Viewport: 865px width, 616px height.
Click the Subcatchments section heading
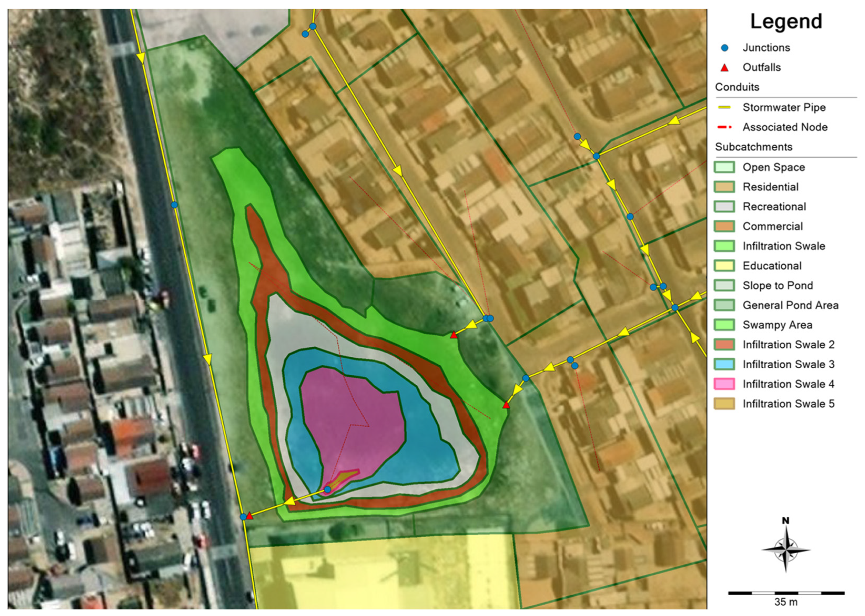click(753, 147)
